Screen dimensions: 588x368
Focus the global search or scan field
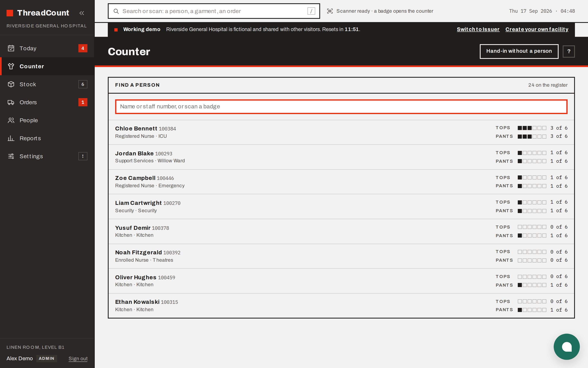pyautogui.click(x=214, y=11)
